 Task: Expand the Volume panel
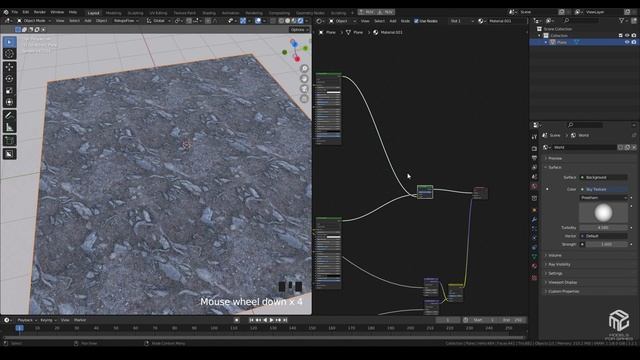pyautogui.click(x=555, y=255)
